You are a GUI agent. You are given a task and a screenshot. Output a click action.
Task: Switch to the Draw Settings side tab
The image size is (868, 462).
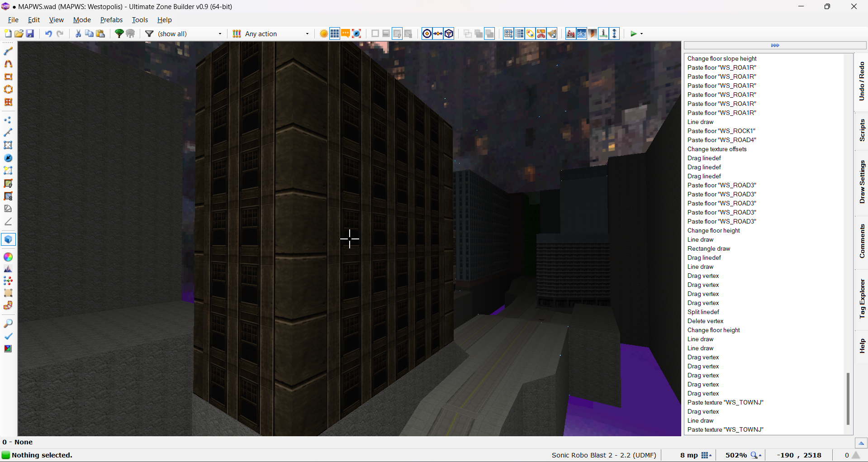click(862, 182)
